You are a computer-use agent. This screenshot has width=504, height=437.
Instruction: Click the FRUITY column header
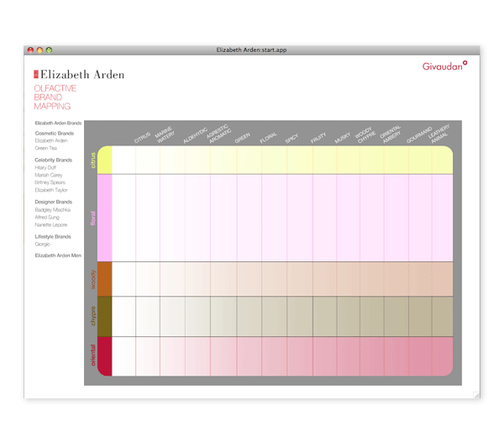[x=318, y=138]
